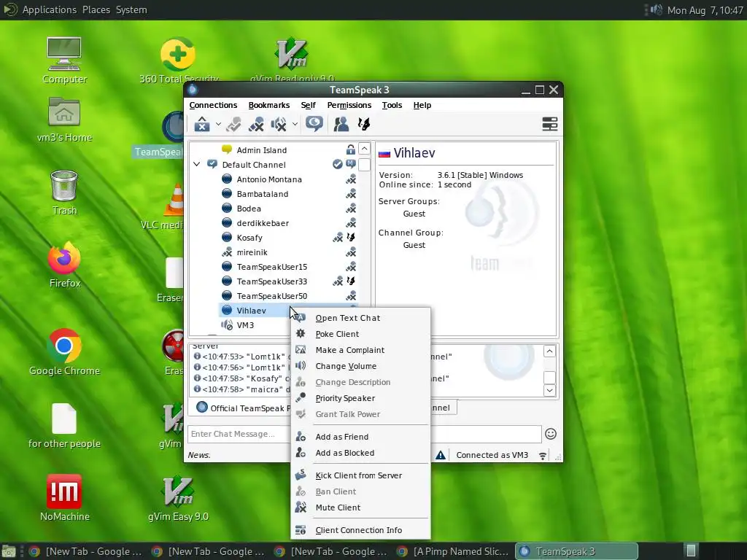Toggle the Mute Speakers toolbar icon

pyautogui.click(x=279, y=124)
